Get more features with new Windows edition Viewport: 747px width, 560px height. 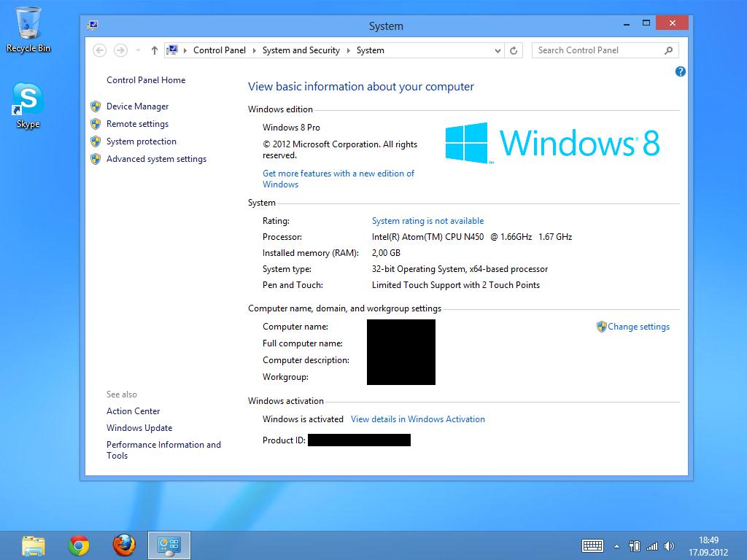338,179
